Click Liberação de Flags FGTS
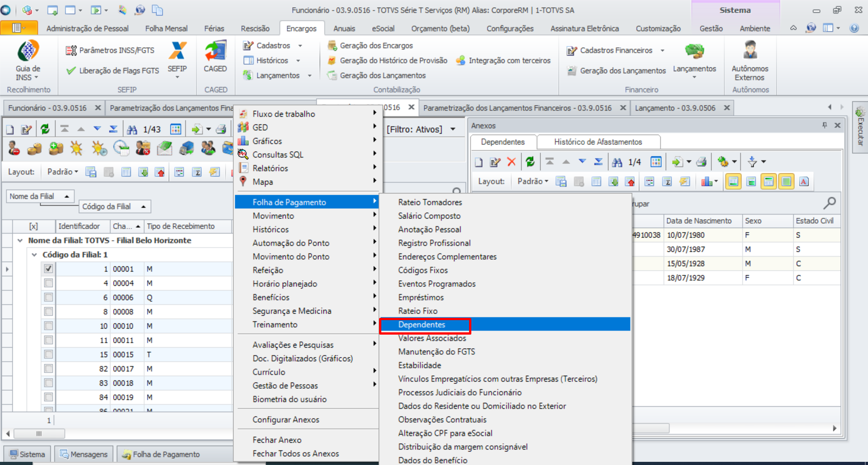Image resolution: width=868 pixels, height=465 pixels. [x=113, y=71]
